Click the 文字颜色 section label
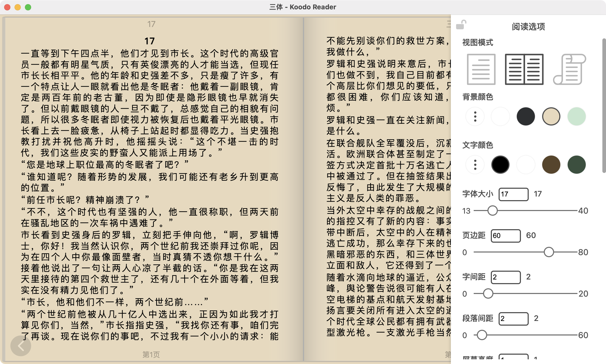 [478, 145]
